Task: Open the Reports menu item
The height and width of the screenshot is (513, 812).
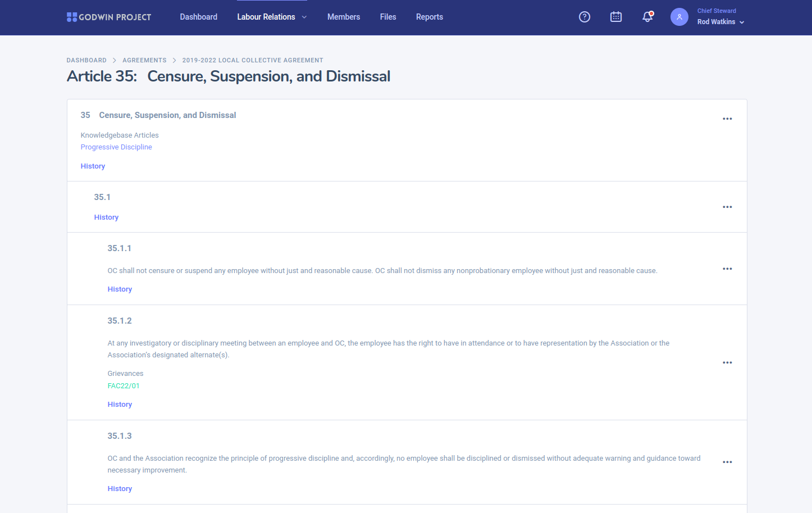Action: [x=429, y=17]
